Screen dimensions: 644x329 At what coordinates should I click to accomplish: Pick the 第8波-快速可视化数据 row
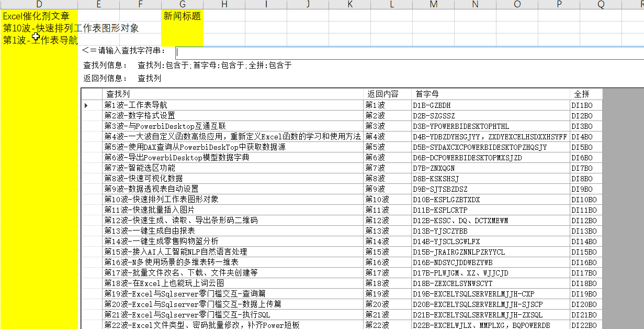(x=233, y=179)
